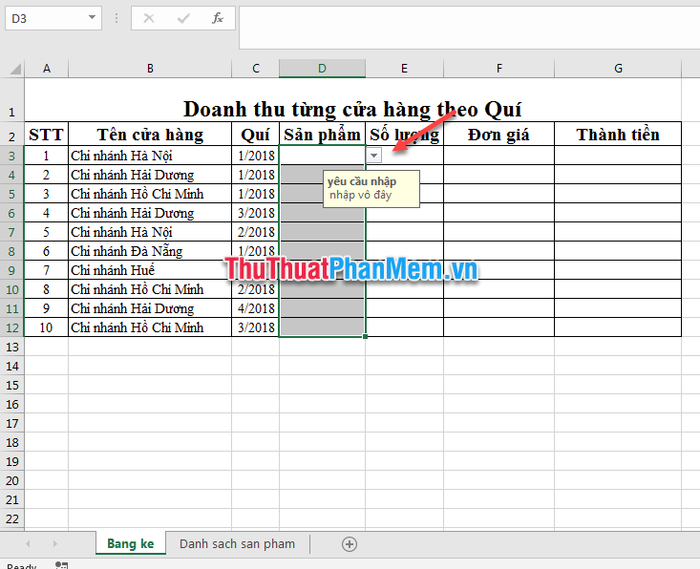Viewport: 700px width, 569px height.
Task: Click the formula bar options dots handle
Action: coord(117,18)
